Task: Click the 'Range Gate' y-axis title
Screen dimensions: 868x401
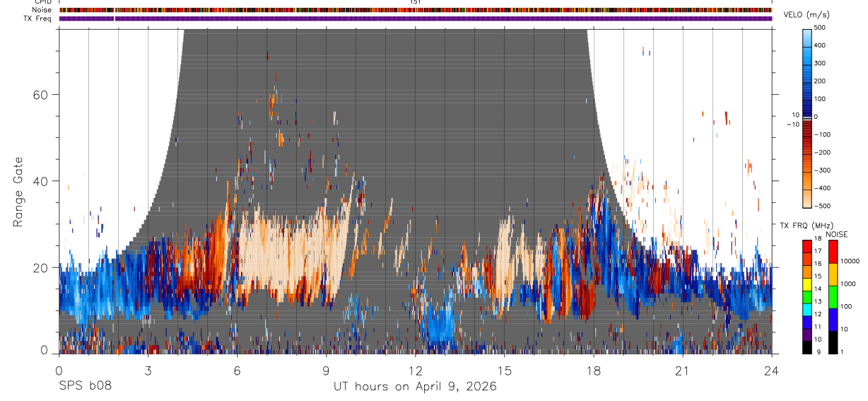Action: point(18,192)
